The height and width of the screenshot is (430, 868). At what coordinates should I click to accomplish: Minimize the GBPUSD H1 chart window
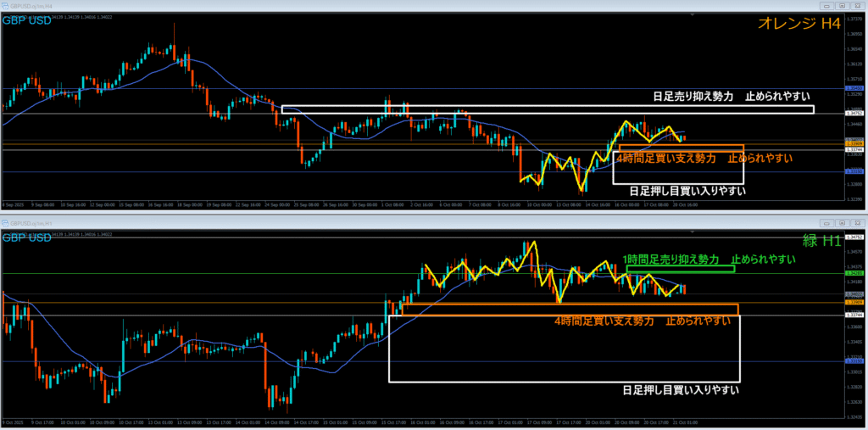(x=827, y=223)
